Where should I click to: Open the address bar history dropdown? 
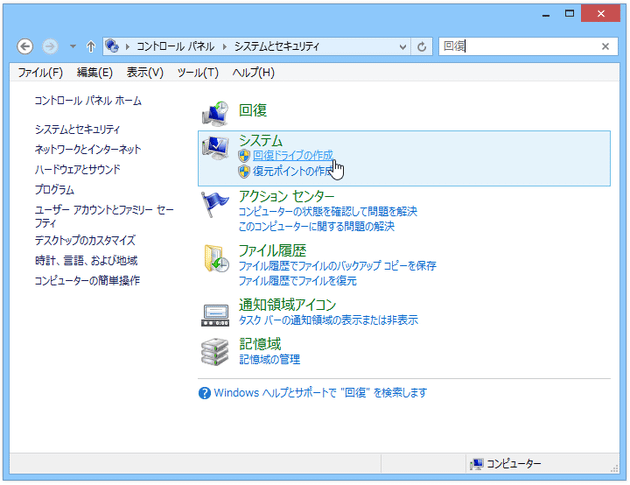pyautogui.click(x=403, y=47)
